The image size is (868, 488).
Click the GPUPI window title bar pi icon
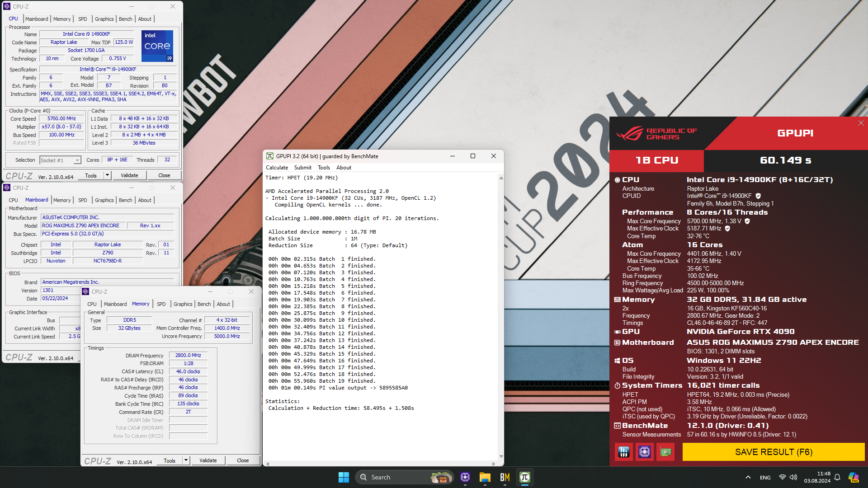click(x=270, y=156)
